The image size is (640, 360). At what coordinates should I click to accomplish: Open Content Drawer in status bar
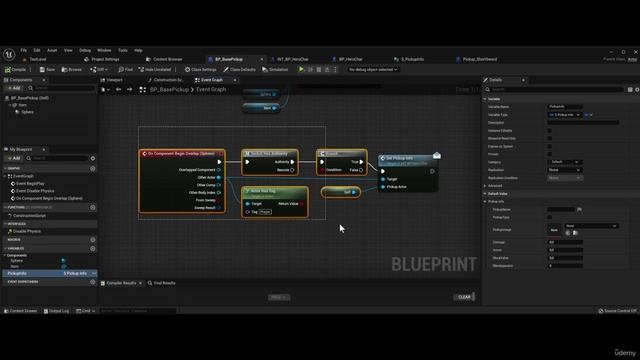click(20, 311)
